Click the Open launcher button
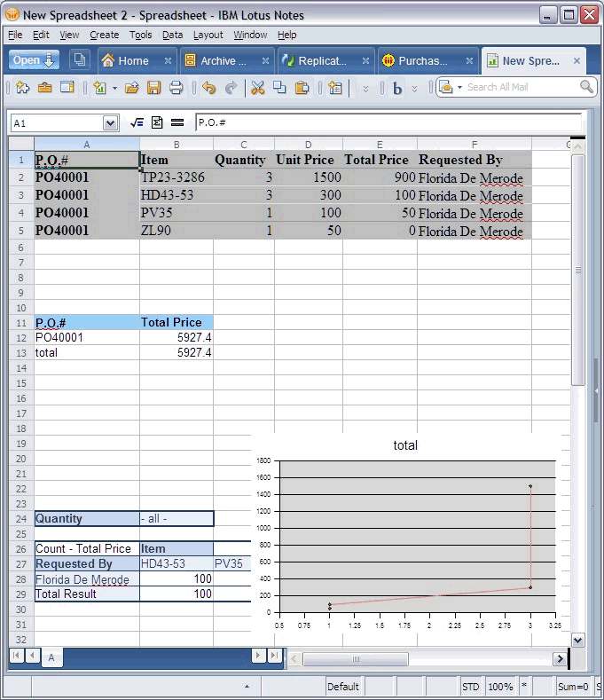The width and height of the screenshot is (604, 700). (x=34, y=60)
